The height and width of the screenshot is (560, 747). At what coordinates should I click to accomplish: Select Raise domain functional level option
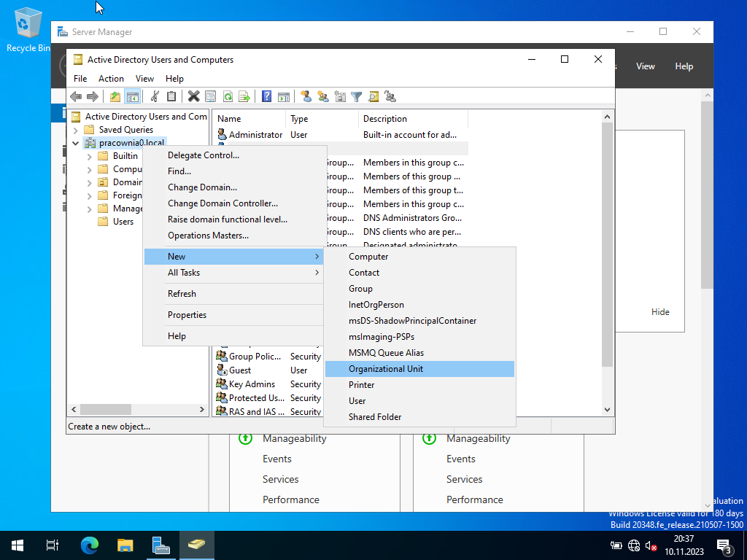(x=233, y=219)
